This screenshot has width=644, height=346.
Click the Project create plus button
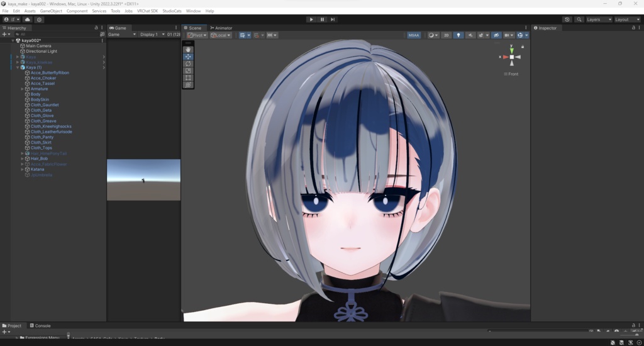click(6, 332)
